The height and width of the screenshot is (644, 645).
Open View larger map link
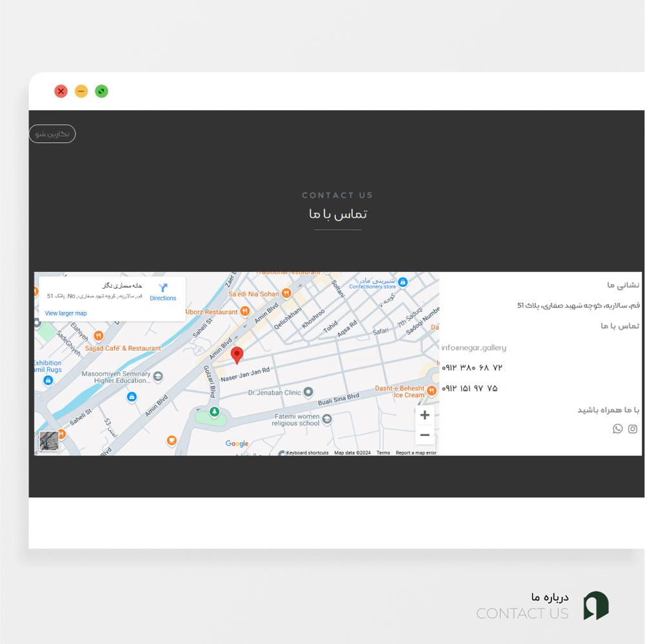click(x=66, y=313)
